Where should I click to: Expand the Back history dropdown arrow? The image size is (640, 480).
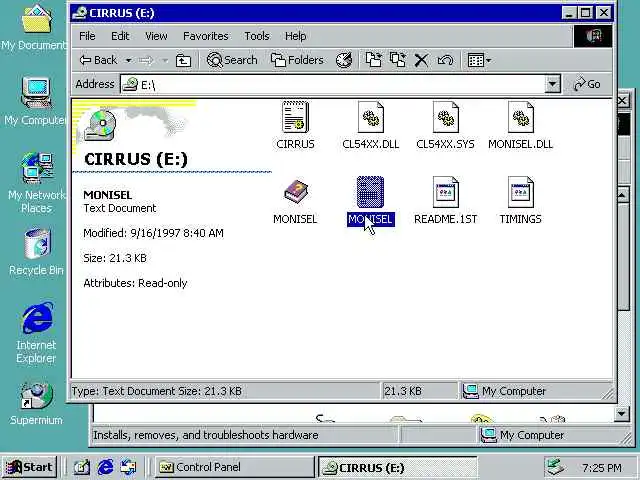(x=128, y=60)
